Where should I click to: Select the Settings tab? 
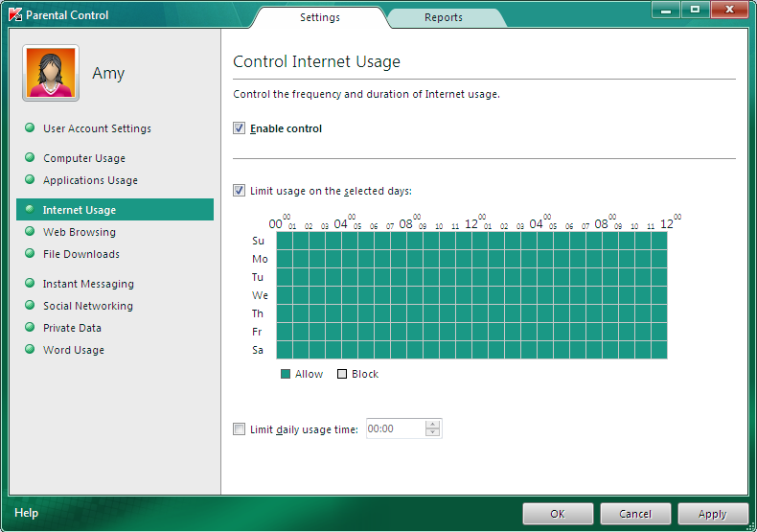(x=320, y=17)
